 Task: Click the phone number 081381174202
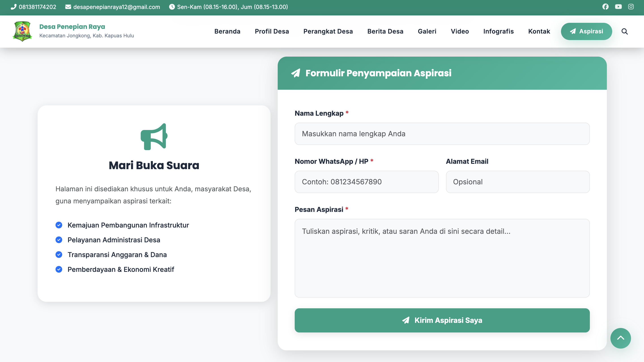(38, 7)
